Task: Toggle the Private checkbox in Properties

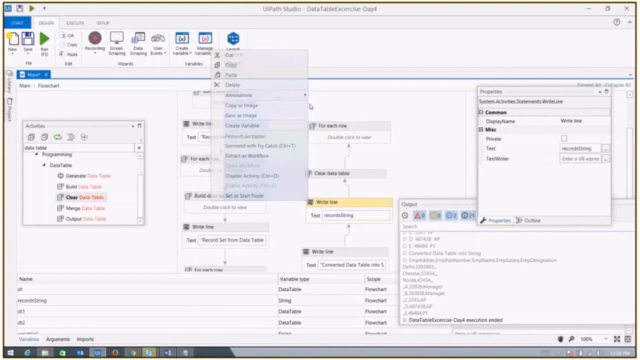Action: pyautogui.click(x=564, y=138)
